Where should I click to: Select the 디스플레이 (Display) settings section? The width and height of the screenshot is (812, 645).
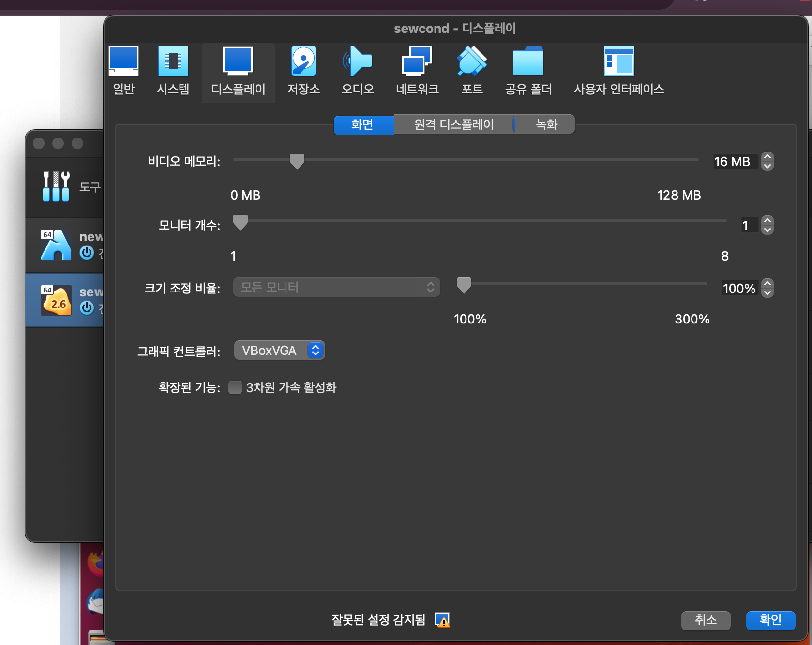[x=239, y=72]
